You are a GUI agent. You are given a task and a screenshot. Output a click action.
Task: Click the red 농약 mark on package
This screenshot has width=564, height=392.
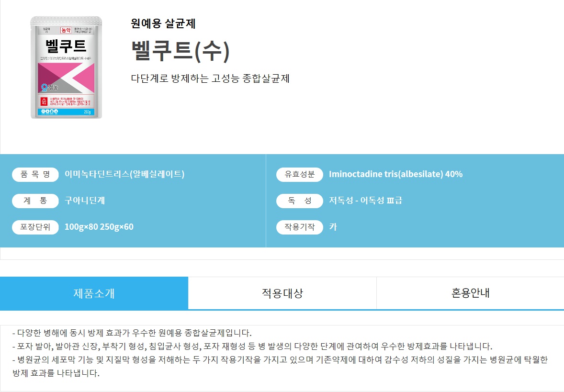pos(66,30)
